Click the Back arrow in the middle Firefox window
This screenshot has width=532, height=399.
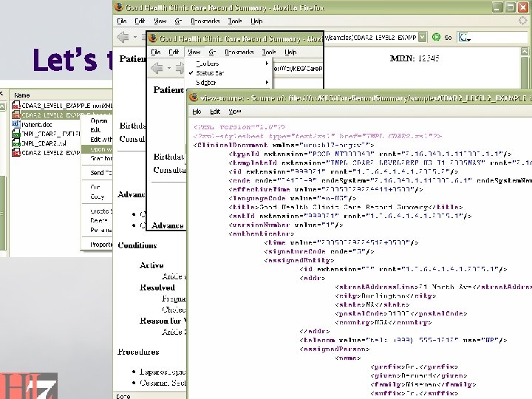[157, 68]
